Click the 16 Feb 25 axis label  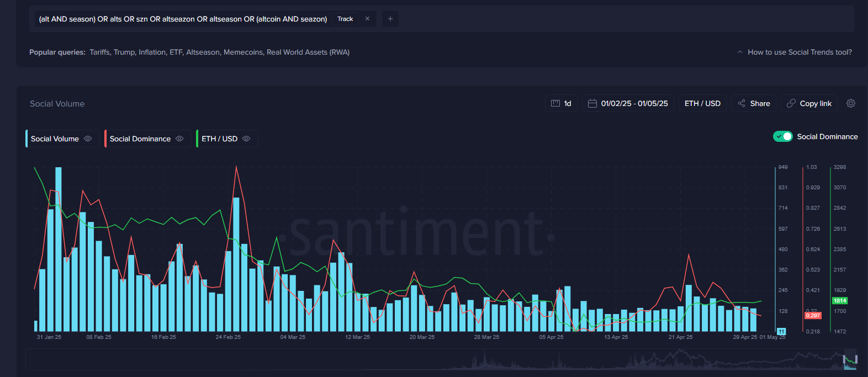(x=163, y=337)
